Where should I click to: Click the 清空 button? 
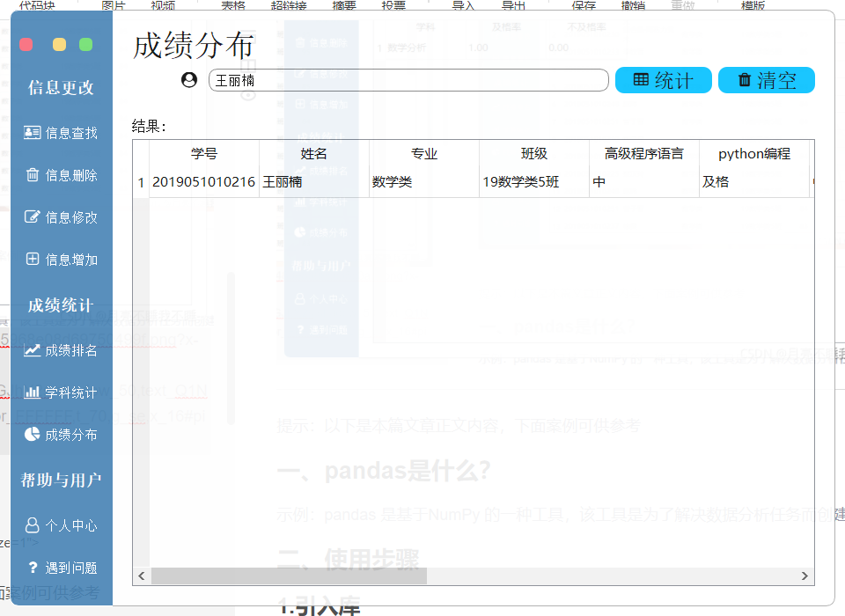tap(767, 80)
